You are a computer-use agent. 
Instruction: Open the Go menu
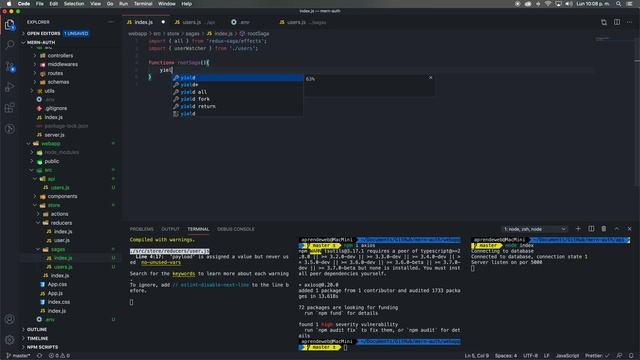tap(110, 4)
